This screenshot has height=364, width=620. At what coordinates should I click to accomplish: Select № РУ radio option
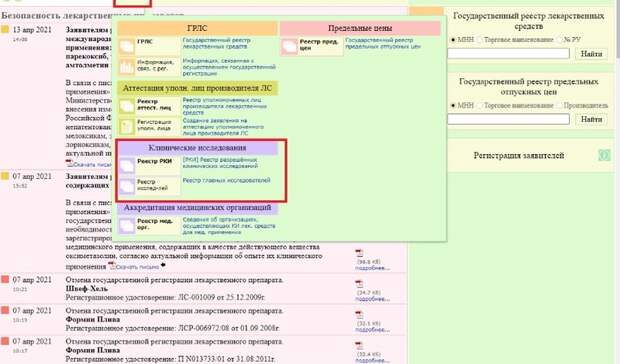(559, 40)
